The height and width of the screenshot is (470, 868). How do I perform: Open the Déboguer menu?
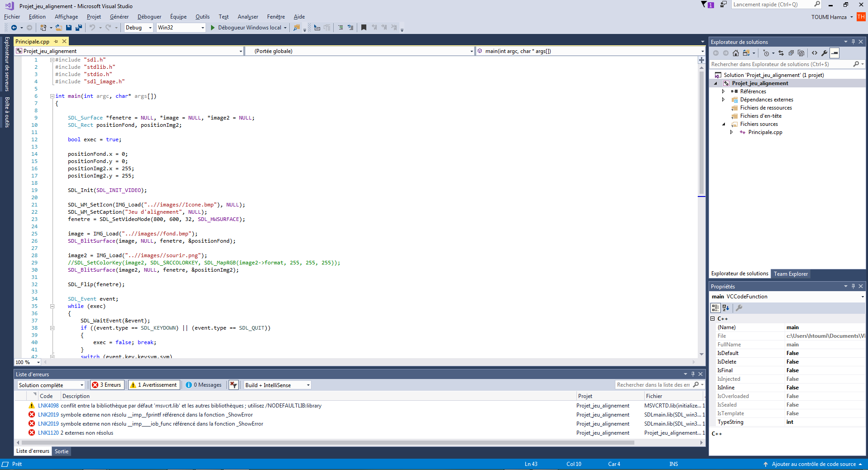pos(149,17)
